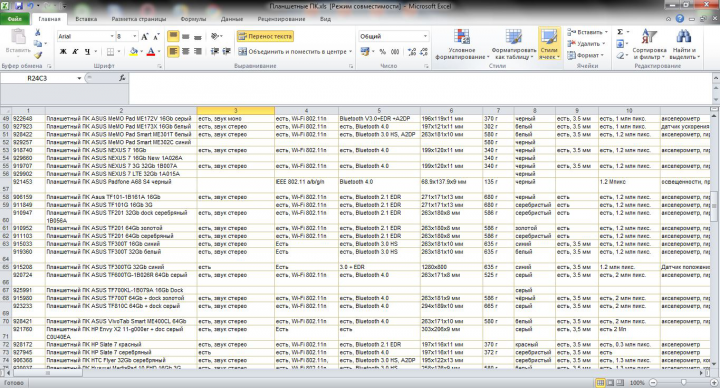
Task: Open the Arial font name dropdown
Action: pyautogui.click(x=112, y=36)
